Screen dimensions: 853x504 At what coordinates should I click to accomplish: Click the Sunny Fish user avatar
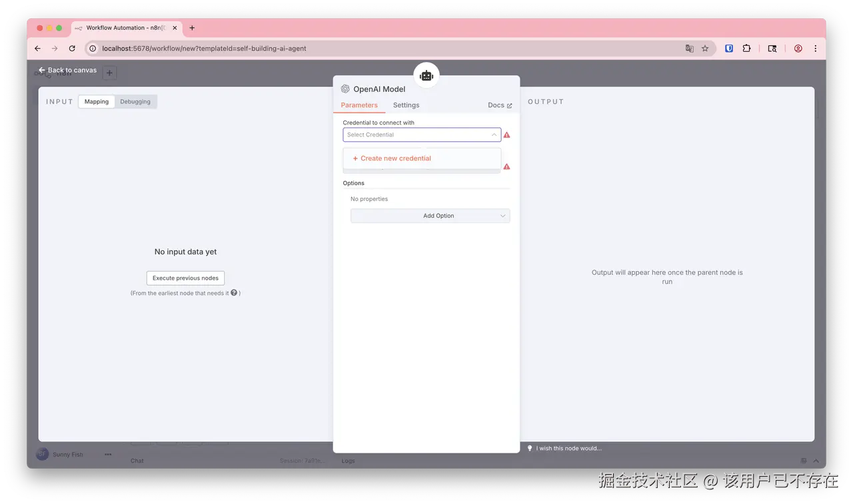pyautogui.click(x=42, y=454)
